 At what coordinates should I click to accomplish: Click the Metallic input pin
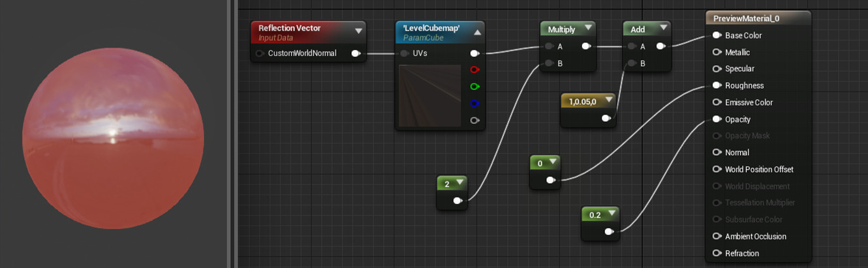[x=717, y=52]
